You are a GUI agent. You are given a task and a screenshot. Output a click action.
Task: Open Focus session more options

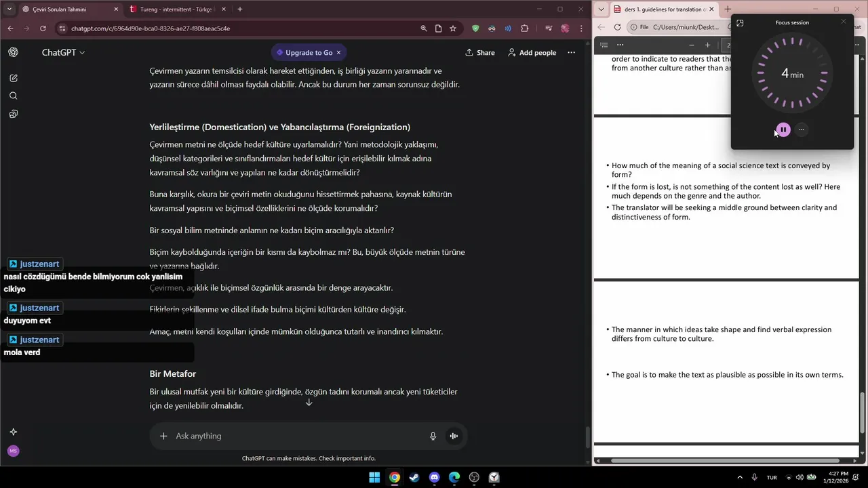802,129
